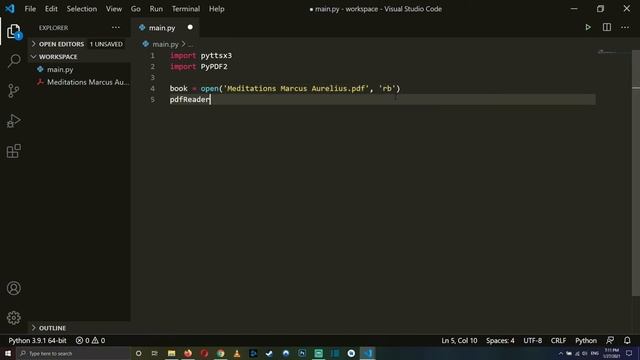Image resolution: width=640 pixels, height=360 pixels.
Task: Click the VS Code logo icon
Action: pos(10,9)
